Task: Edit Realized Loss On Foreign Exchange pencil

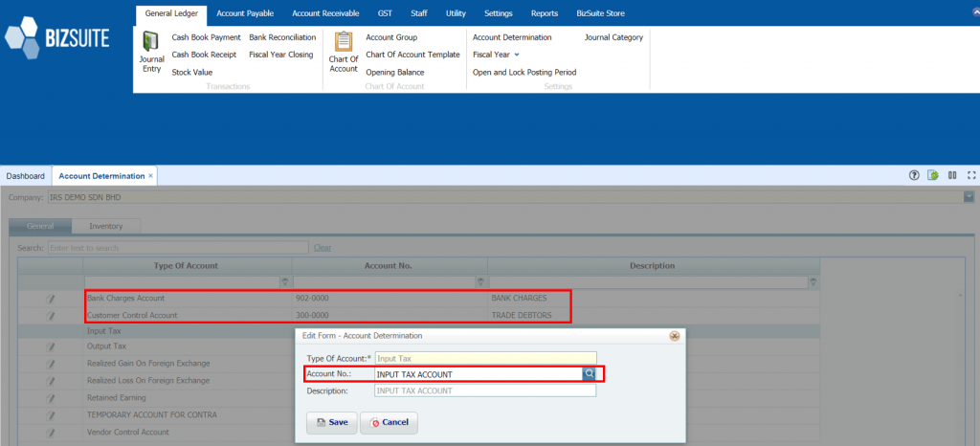Action: point(51,380)
